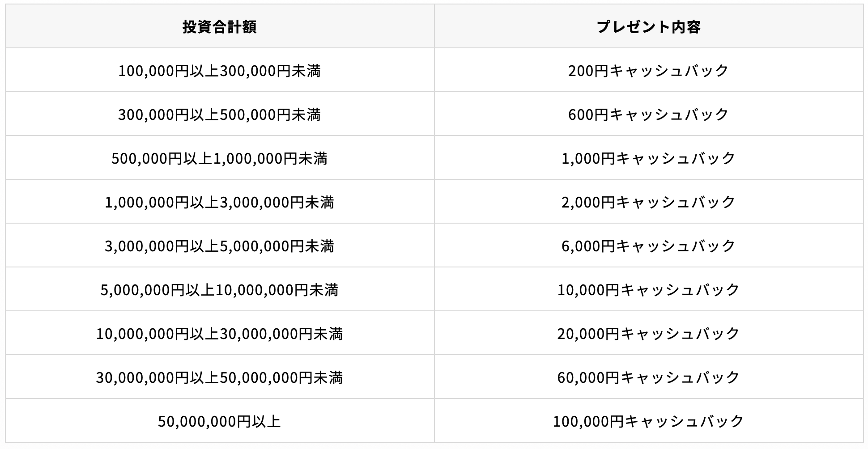Click the 20,000円キャッシュバック cell
This screenshot has width=868, height=449.
tap(649, 333)
